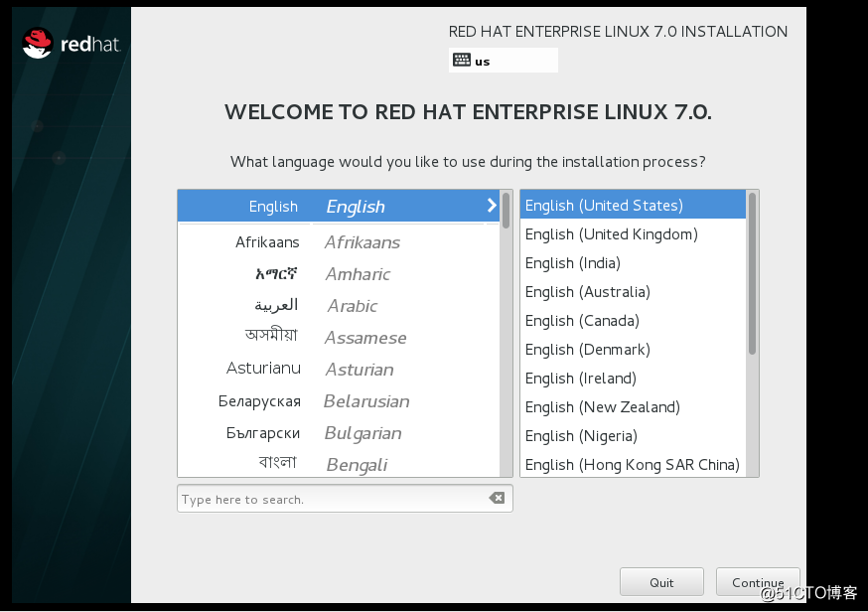This screenshot has width=868, height=612.
Task: Click the Continue button
Action: (x=758, y=582)
